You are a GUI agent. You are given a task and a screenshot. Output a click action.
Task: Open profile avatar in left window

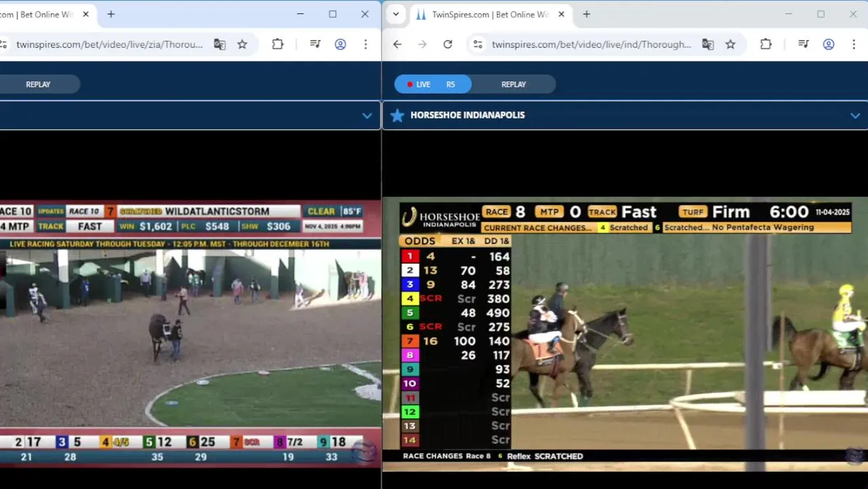340,44
